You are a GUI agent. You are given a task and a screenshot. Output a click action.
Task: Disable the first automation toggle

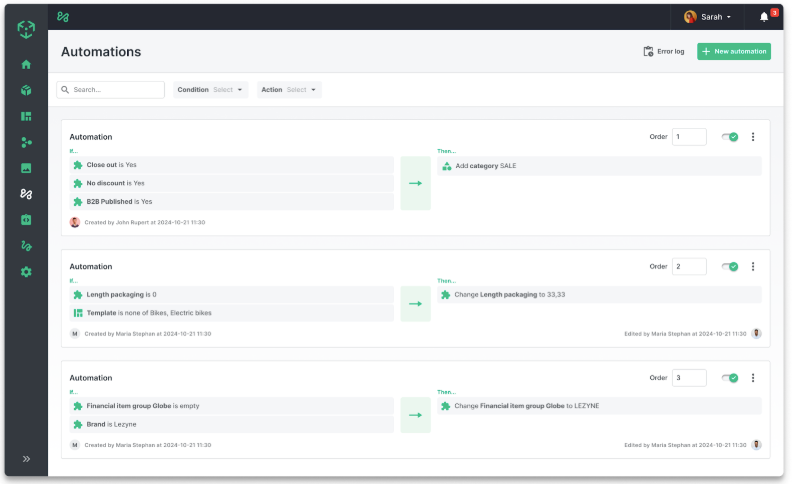click(730, 137)
